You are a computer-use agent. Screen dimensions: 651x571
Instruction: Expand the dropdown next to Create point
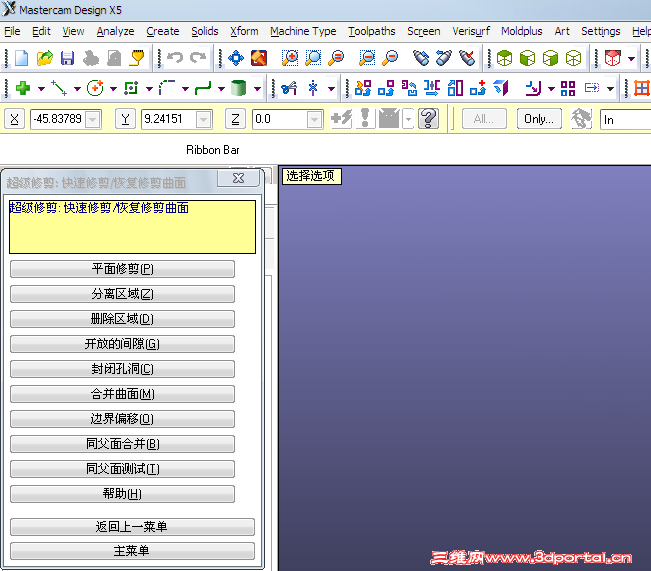pos(41,88)
